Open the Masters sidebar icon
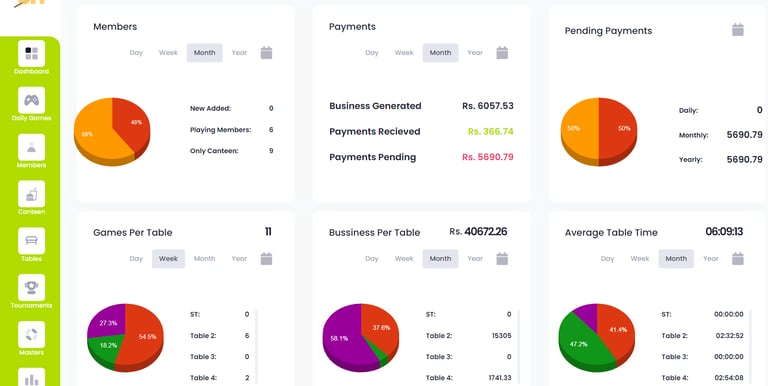The image size is (768, 386). (x=31, y=335)
